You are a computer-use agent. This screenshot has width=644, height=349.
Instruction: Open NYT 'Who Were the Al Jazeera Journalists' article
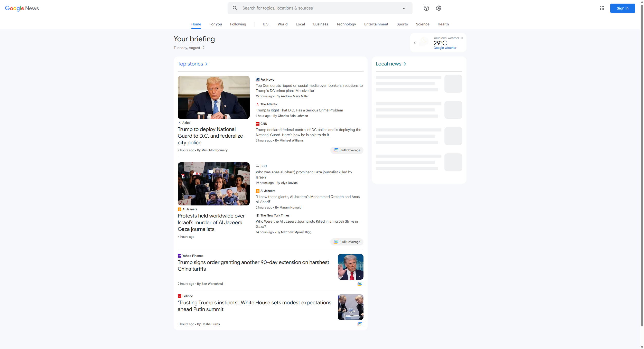tap(306, 224)
